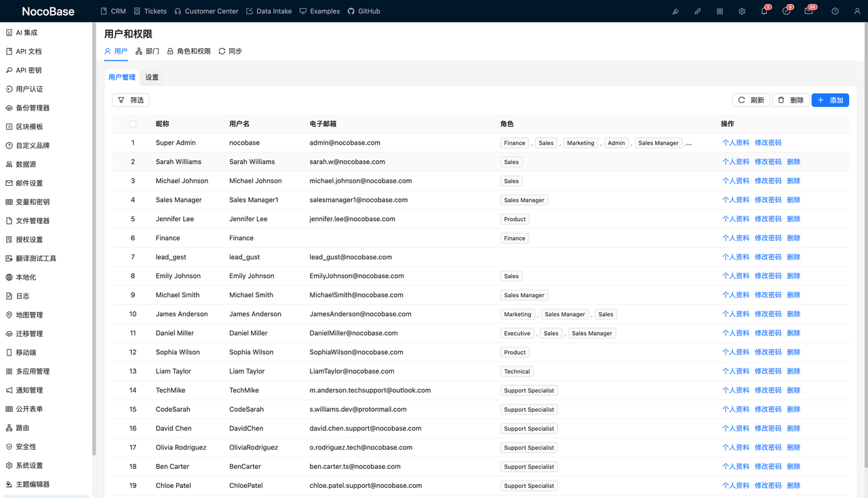This screenshot has width=868, height=498.
Task: Open the settings gear in top bar
Action: (x=742, y=12)
